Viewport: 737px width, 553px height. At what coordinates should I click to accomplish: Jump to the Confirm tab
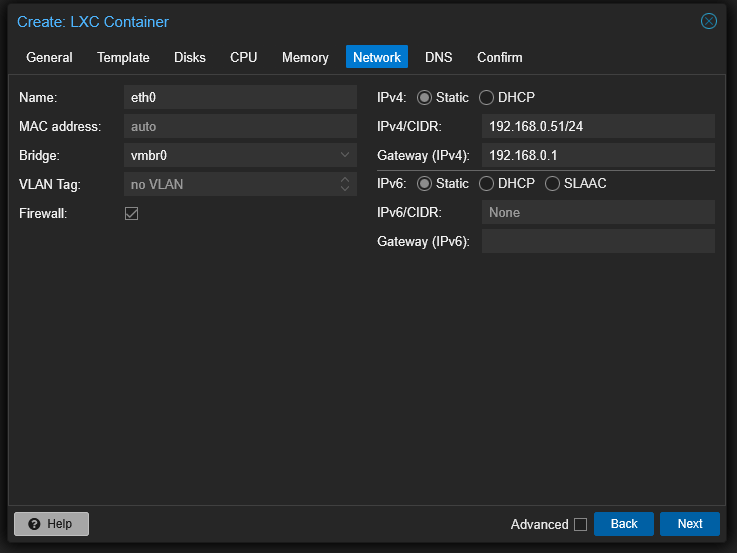tap(500, 57)
